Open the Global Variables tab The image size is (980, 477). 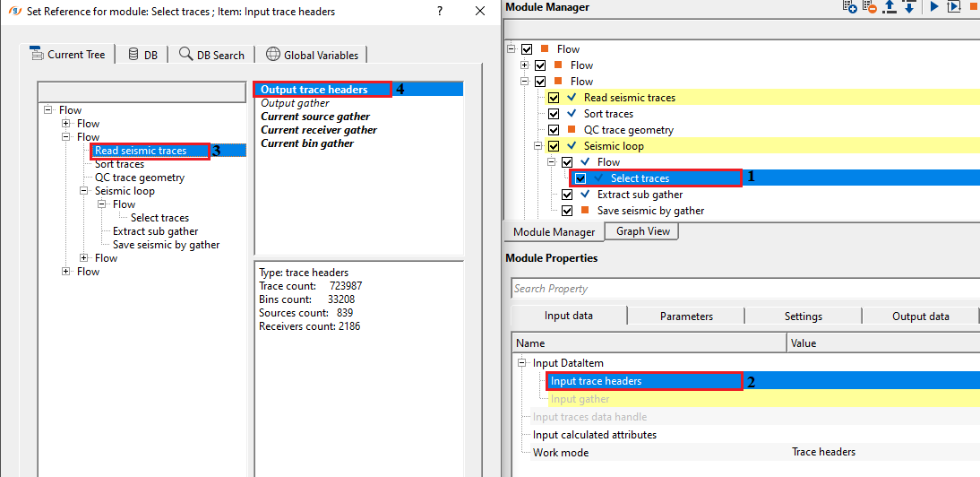point(312,55)
